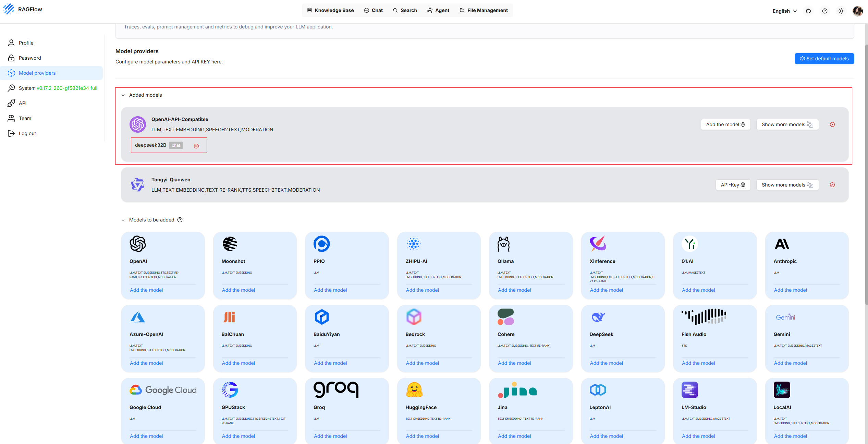
Task: Open API-Key settings for Tongyi-Qianwen
Action: pos(733,185)
